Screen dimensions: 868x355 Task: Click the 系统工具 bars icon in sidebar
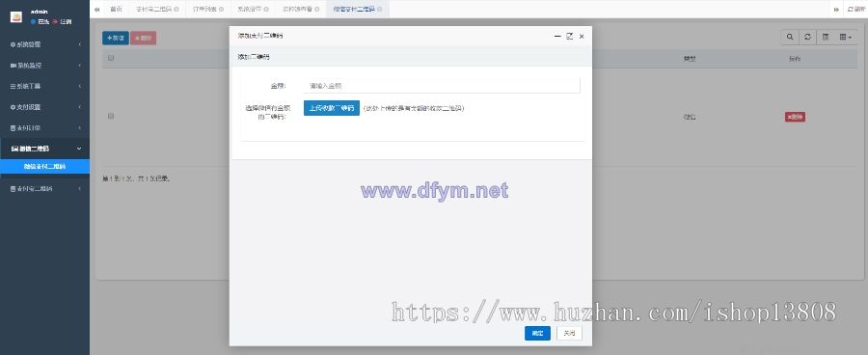(14, 87)
